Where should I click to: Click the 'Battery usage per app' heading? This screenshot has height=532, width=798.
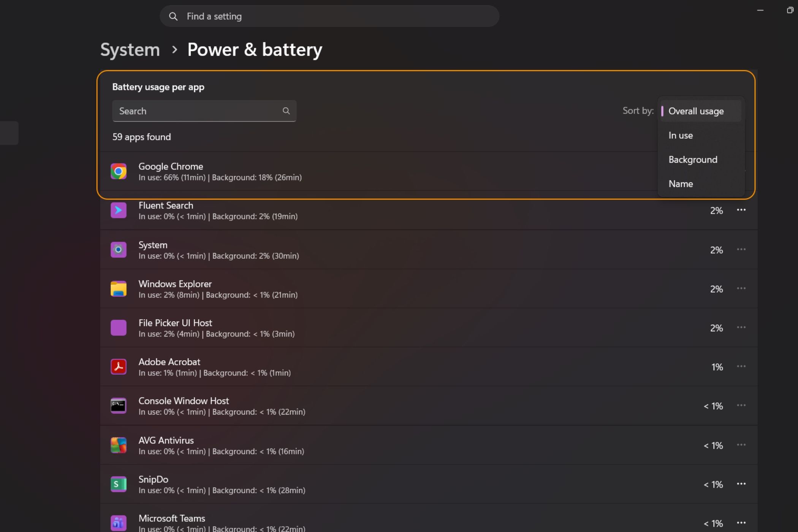pyautogui.click(x=158, y=87)
